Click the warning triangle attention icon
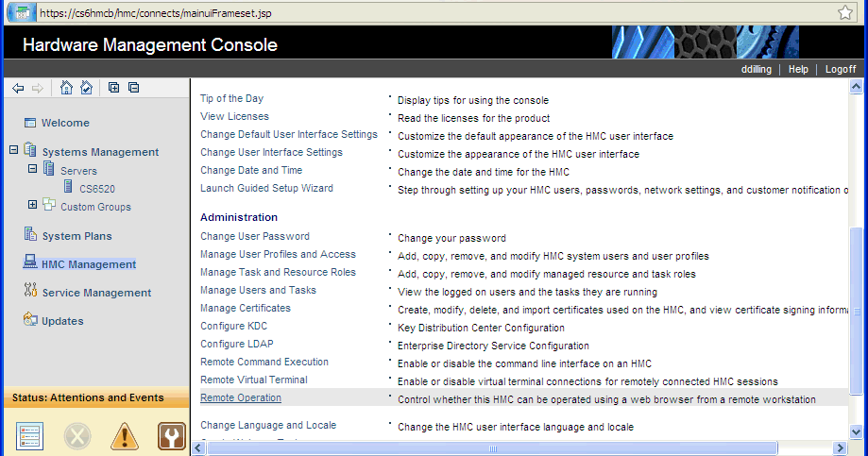This screenshot has height=456, width=868. point(125,436)
